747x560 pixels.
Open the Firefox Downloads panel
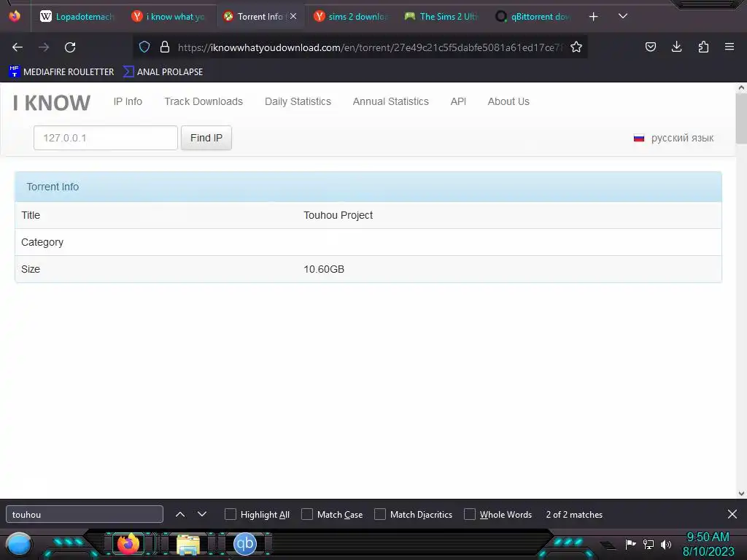point(676,47)
